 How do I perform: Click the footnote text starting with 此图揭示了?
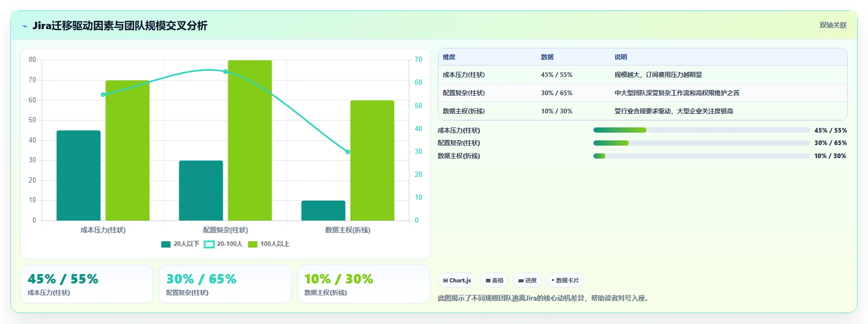543,299
